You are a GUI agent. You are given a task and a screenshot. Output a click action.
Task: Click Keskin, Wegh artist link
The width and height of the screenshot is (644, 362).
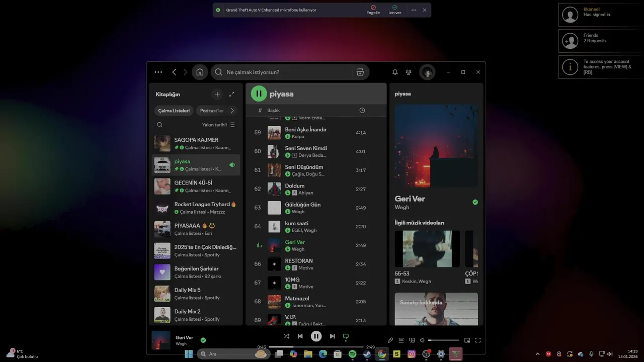(417, 281)
